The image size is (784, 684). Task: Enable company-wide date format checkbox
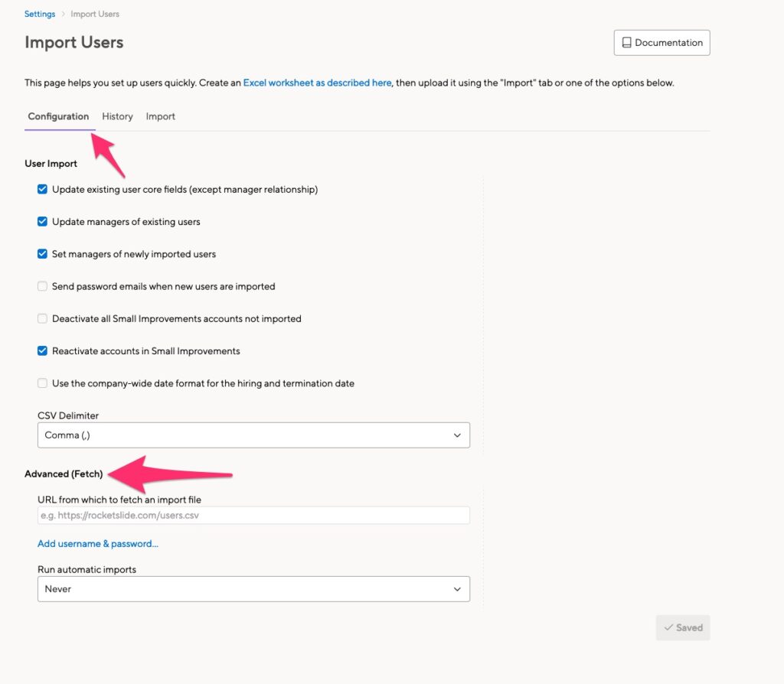[x=43, y=383]
